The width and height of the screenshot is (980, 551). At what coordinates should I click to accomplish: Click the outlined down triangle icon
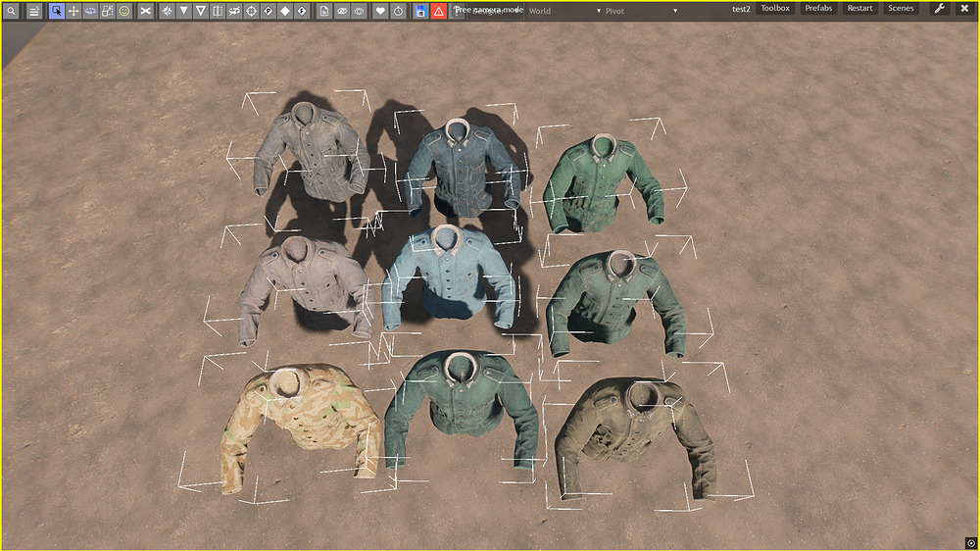pos(201,11)
